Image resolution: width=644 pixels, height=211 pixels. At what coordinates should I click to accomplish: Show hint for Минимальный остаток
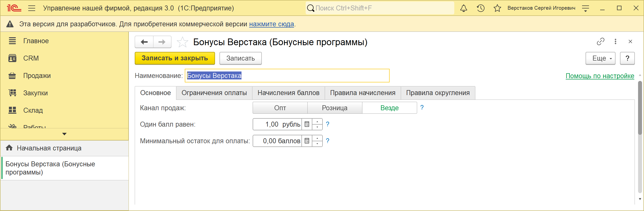click(x=327, y=141)
